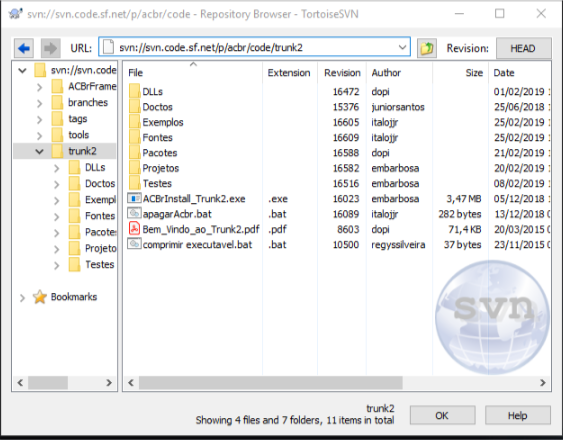Click the 3,47 MB size cell
Screen dimensions: 563x440
point(464,199)
